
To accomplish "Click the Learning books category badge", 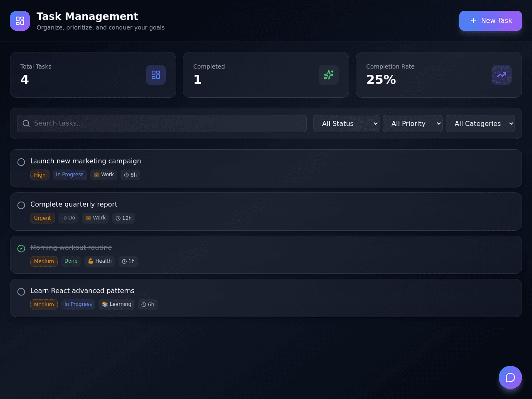I will (117, 304).
